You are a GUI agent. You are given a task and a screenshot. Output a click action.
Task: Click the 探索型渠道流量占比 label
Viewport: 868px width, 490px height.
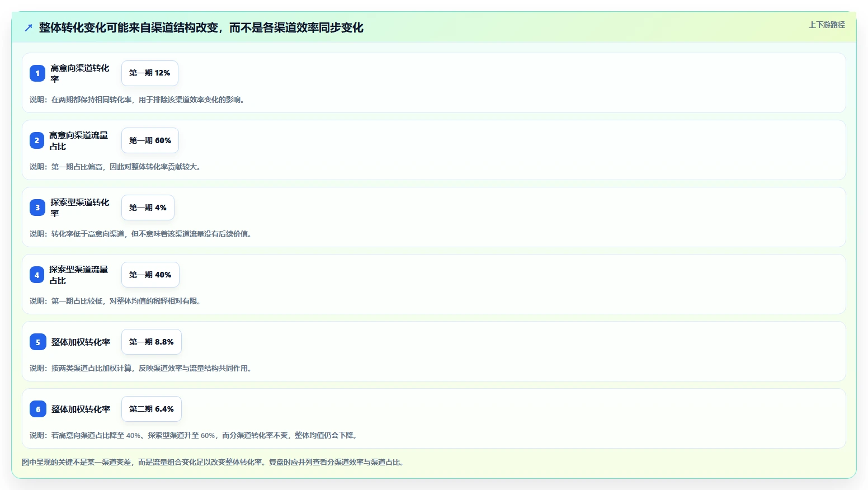79,275
